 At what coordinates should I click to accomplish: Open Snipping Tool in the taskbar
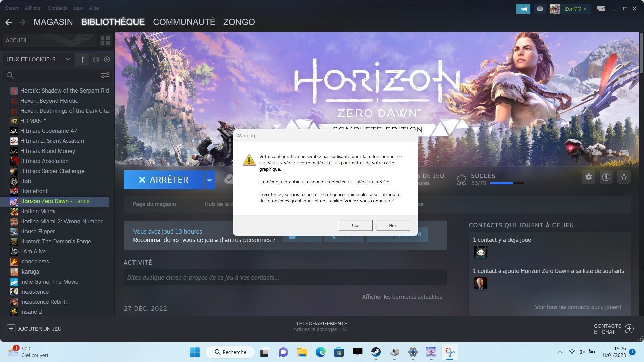point(450,352)
